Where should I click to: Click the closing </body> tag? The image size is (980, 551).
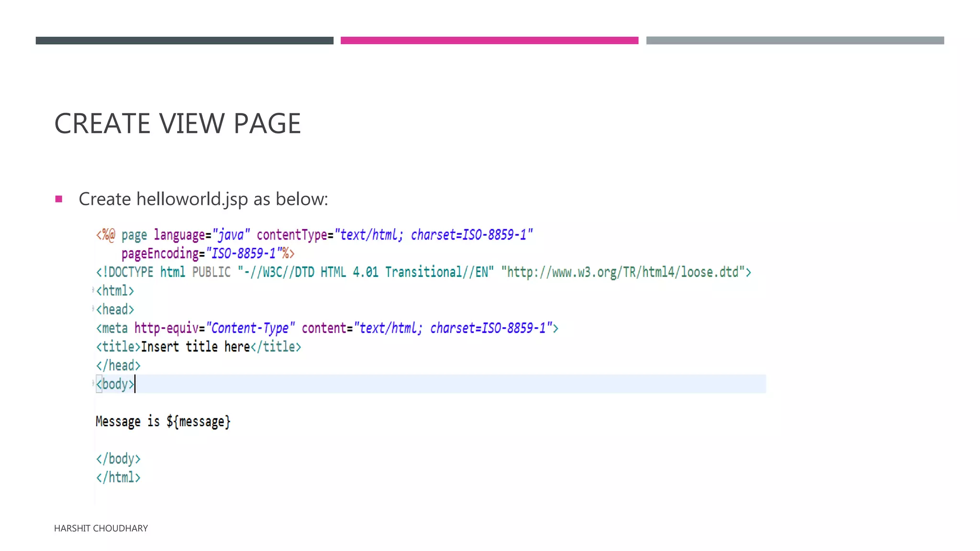[118, 459]
